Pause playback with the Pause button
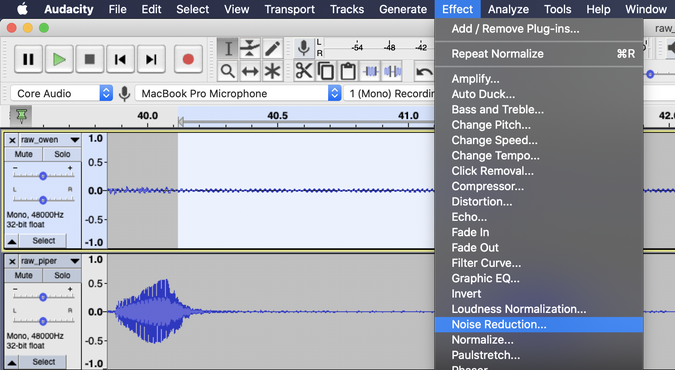The height and width of the screenshot is (370, 675). (28, 59)
